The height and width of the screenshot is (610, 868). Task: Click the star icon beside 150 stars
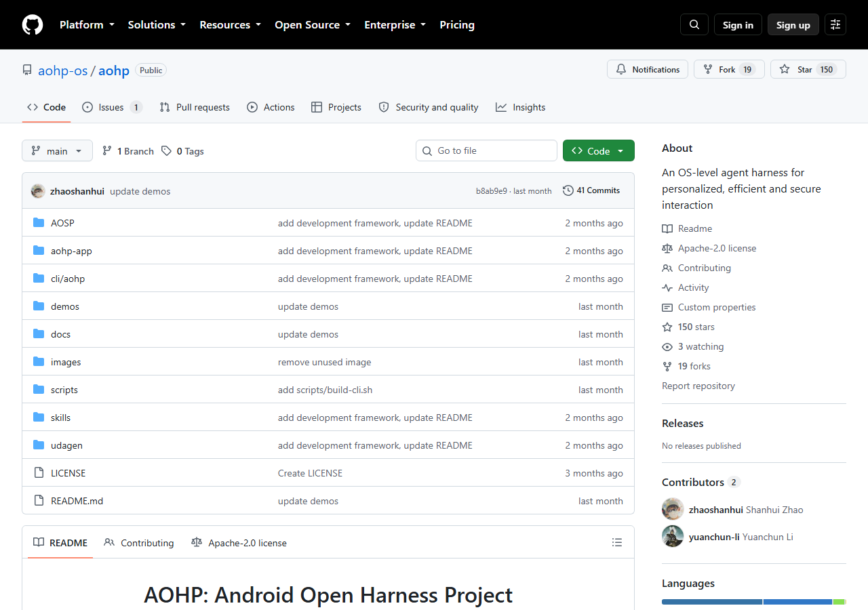667,327
